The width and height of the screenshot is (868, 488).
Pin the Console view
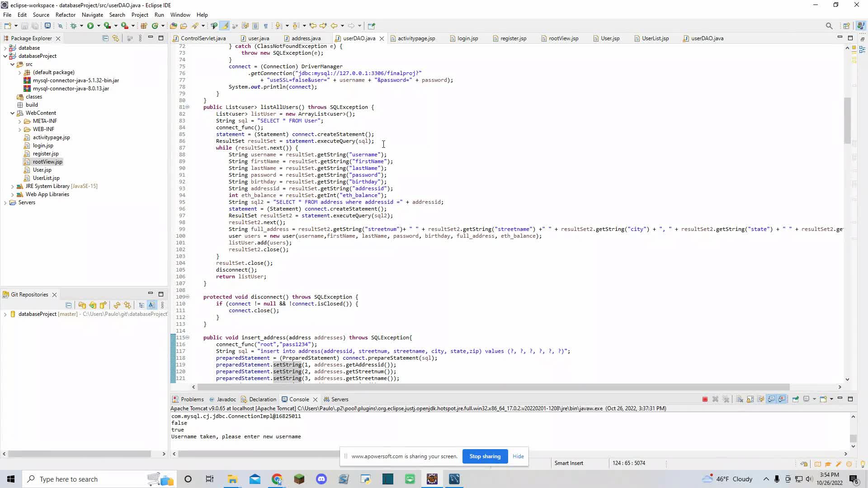pyautogui.click(x=795, y=399)
